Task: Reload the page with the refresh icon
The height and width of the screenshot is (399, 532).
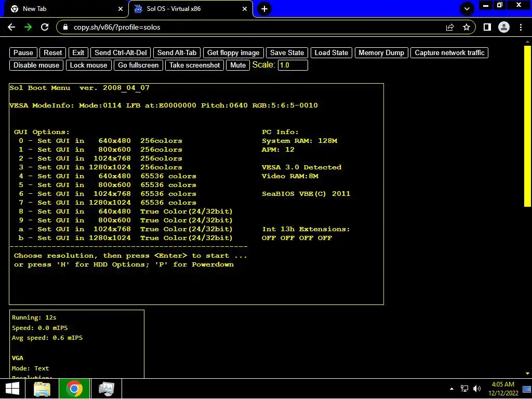Action: coord(45,27)
